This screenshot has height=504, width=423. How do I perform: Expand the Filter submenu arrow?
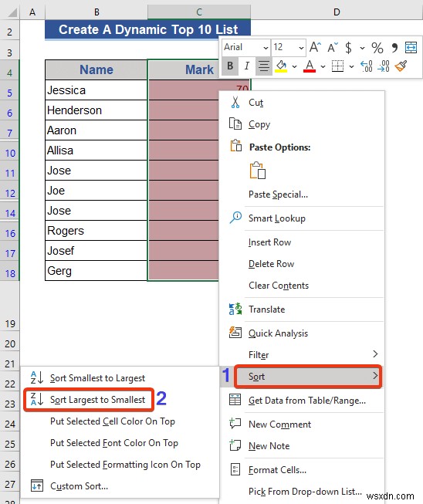[375, 354]
